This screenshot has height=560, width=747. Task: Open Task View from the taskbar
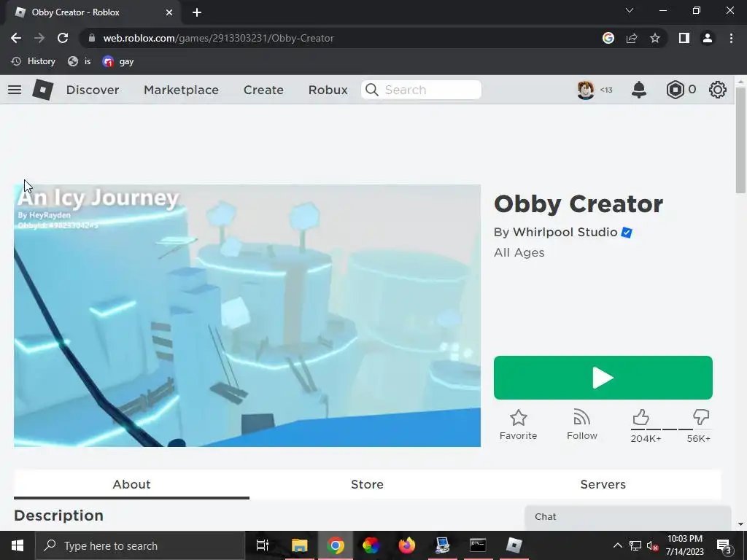tap(263, 545)
